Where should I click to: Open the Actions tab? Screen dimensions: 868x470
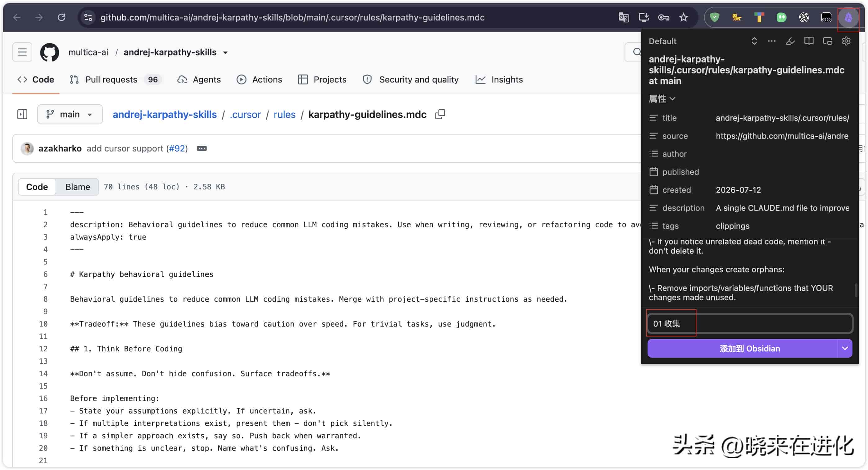pos(259,79)
